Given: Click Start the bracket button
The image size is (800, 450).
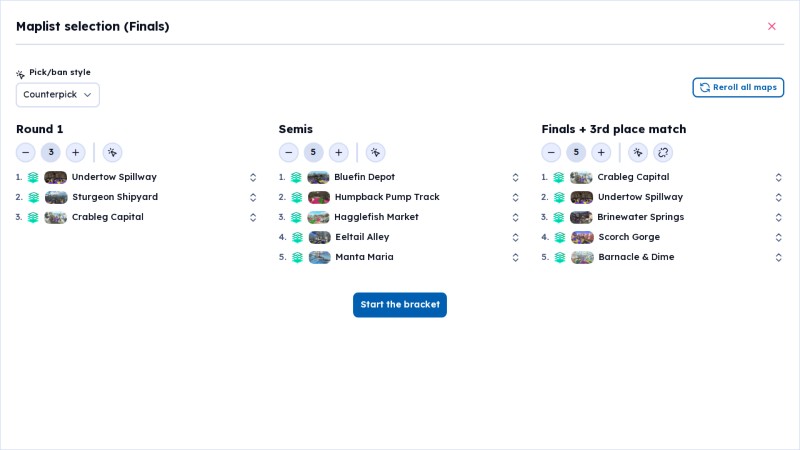Looking at the screenshot, I should point(400,305).
